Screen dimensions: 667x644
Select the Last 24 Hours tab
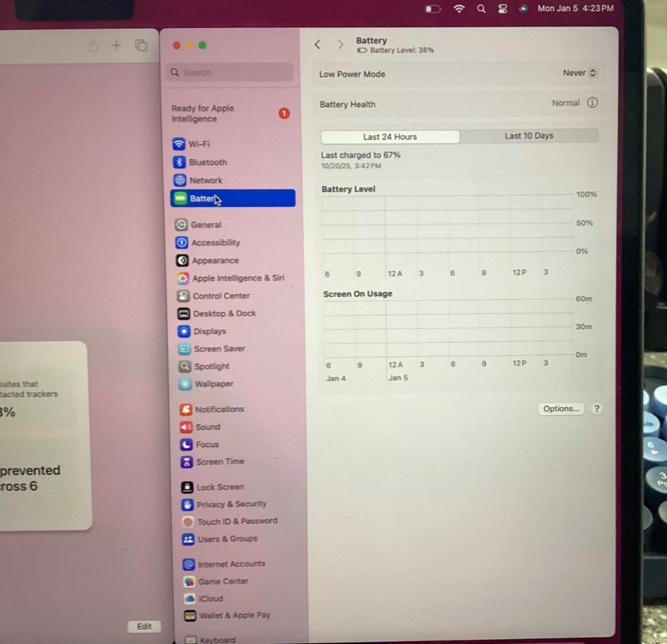390,137
